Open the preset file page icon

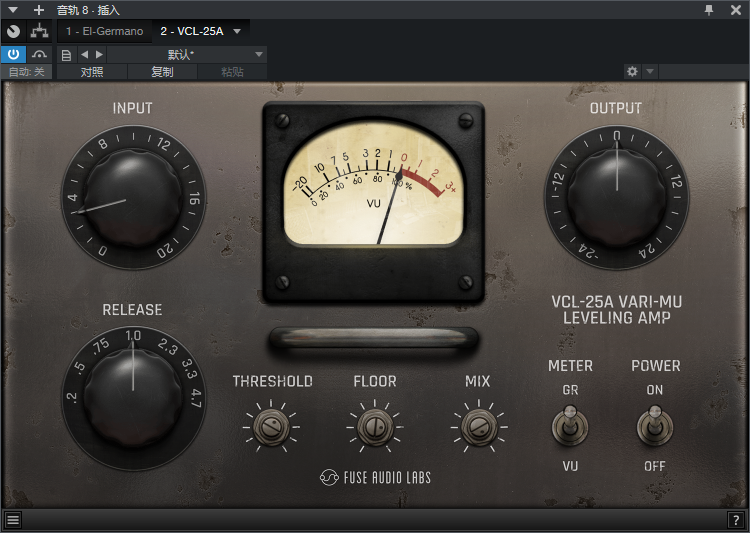tap(66, 55)
